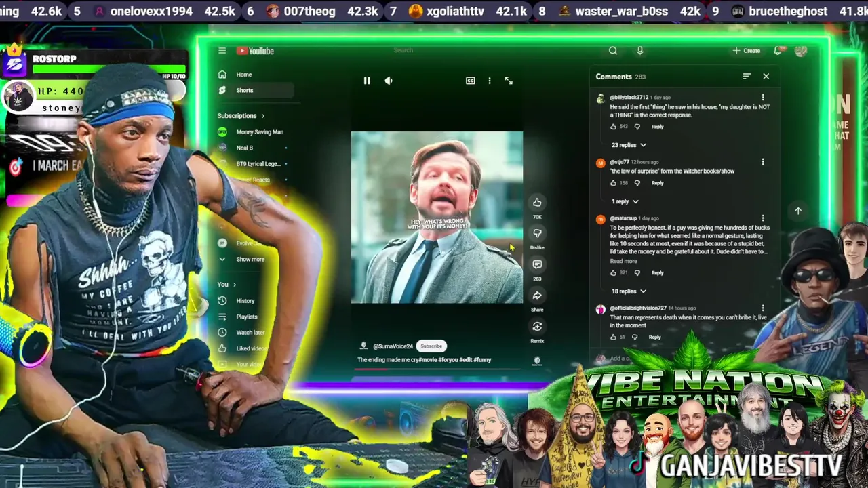
Task: Click Read more on @mstarsup's comment
Action: (623, 261)
